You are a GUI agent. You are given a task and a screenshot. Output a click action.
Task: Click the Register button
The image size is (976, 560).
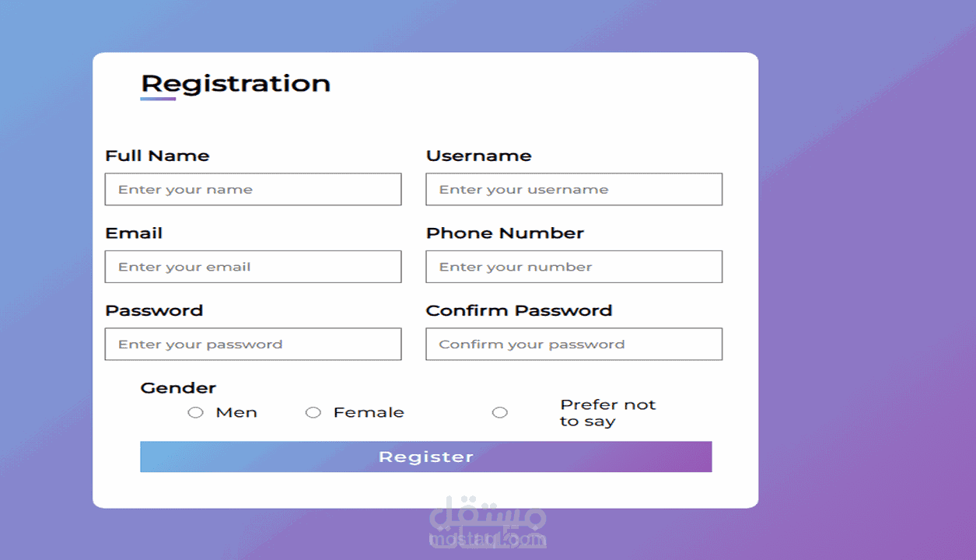pyautogui.click(x=425, y=457)
